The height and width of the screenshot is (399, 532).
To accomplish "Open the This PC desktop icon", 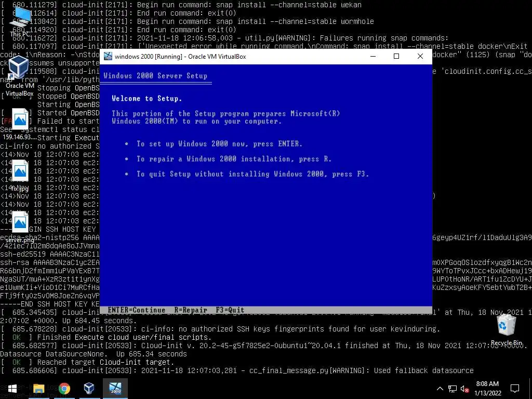I will pos(20,21).
